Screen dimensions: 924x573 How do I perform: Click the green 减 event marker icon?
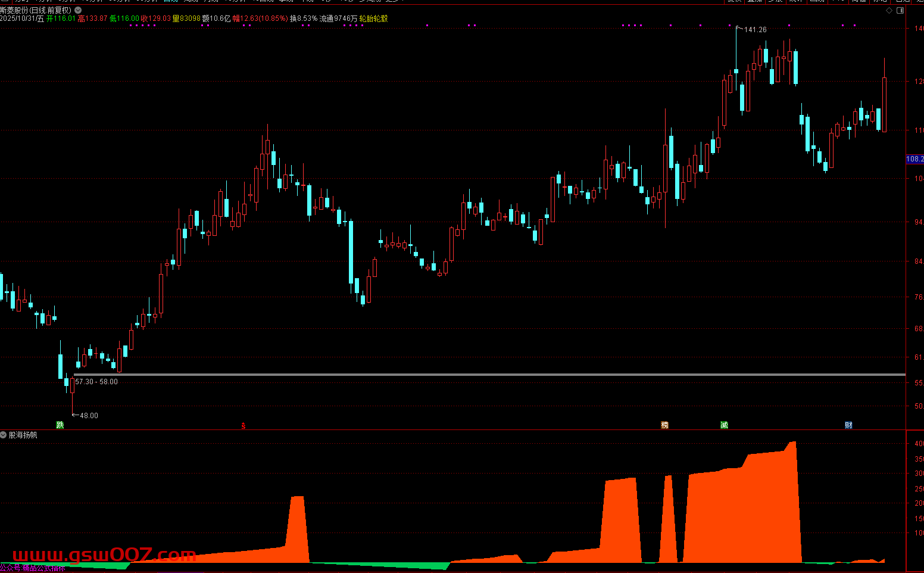click(x=724, y=425)
